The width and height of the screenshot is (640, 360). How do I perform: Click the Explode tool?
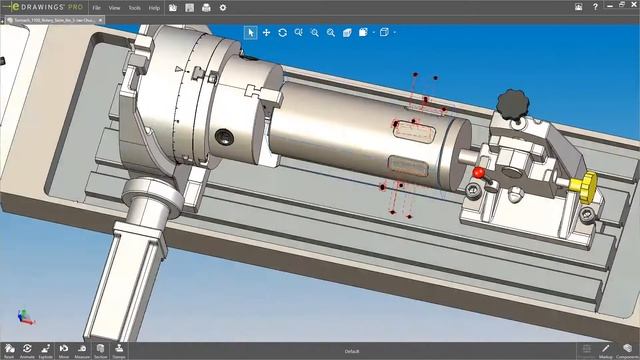[45, 351]
